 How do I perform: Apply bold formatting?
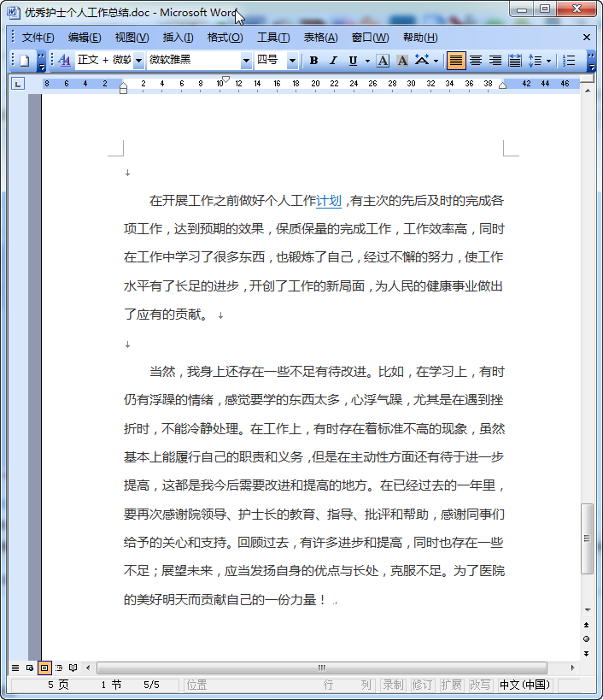313,61
